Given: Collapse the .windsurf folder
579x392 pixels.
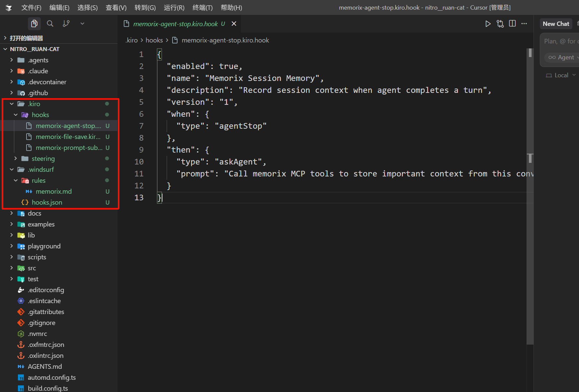Looking at the screenshot, I should (x=12, y=169).
